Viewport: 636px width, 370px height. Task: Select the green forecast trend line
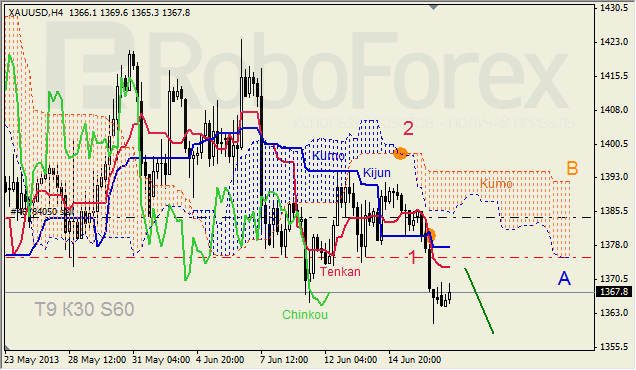(x=479, y=301)
